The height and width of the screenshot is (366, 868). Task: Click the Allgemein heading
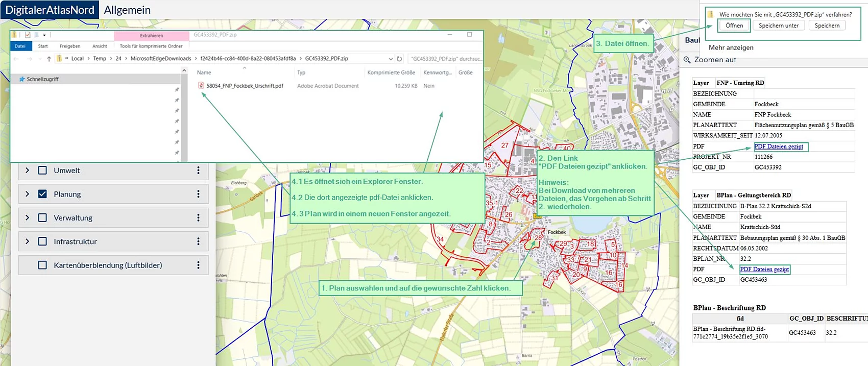pos(127,10)
